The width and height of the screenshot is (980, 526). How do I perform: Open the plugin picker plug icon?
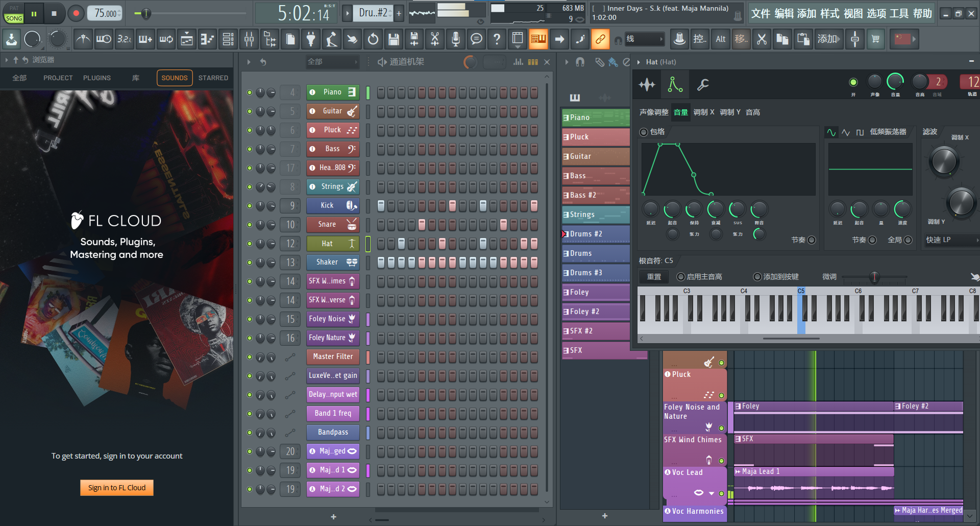click(311, 39)
